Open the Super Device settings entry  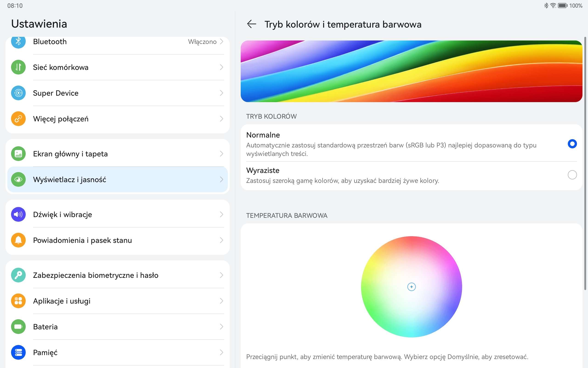click(117, 93)
